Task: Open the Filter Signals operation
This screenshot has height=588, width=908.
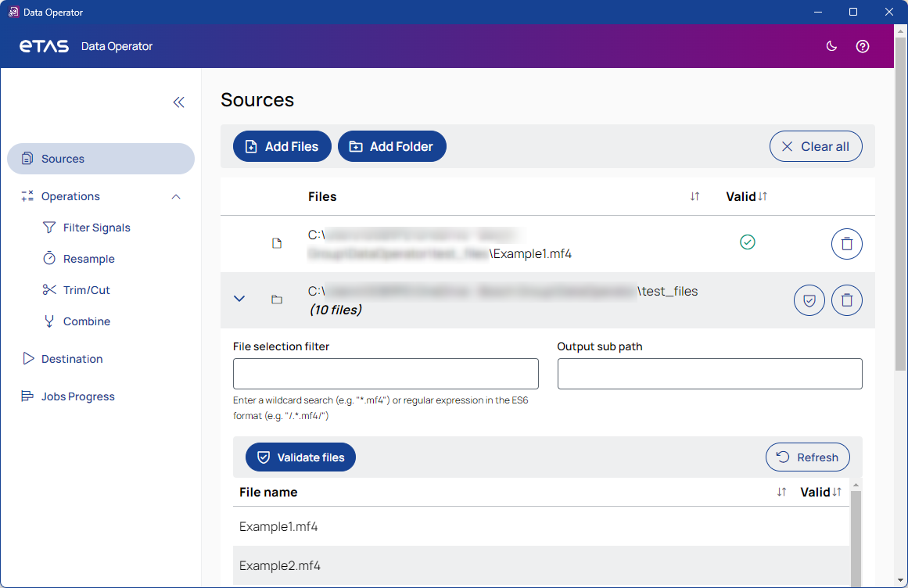Action: [x=96, y=228]
